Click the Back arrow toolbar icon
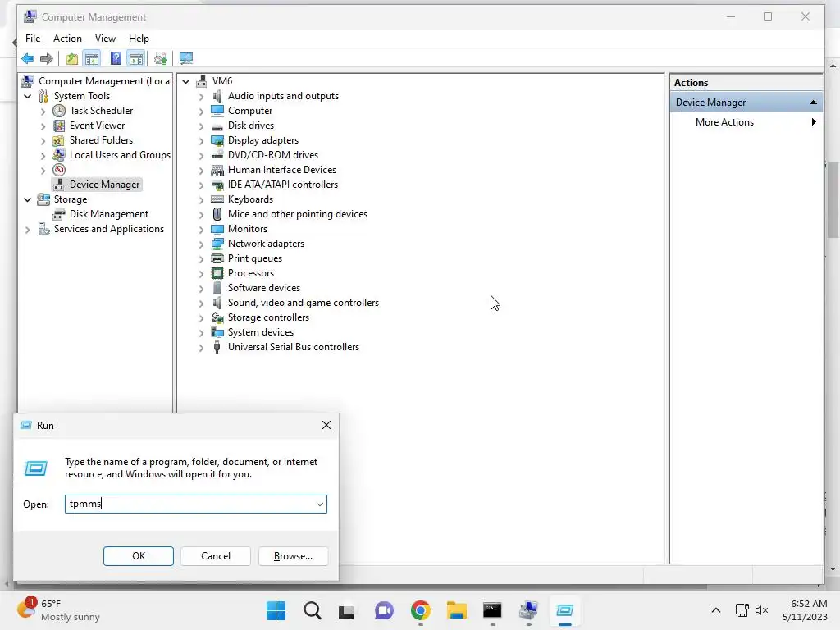This screenshot has width=840, height=630. [x=28, y=58]
